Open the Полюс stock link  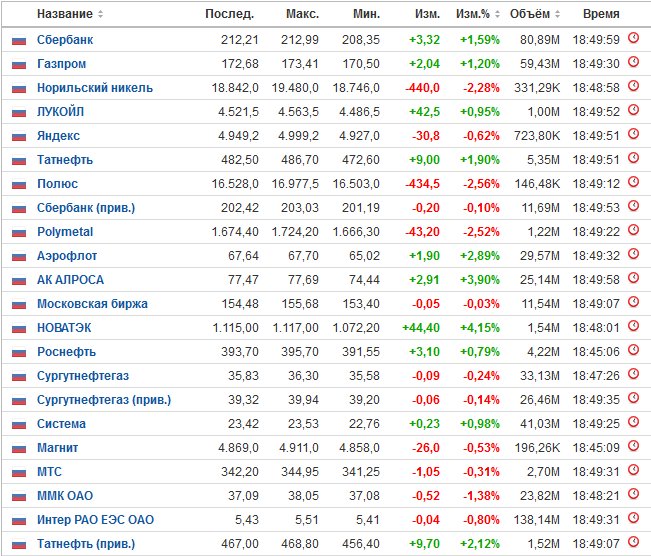click(57, 184)
